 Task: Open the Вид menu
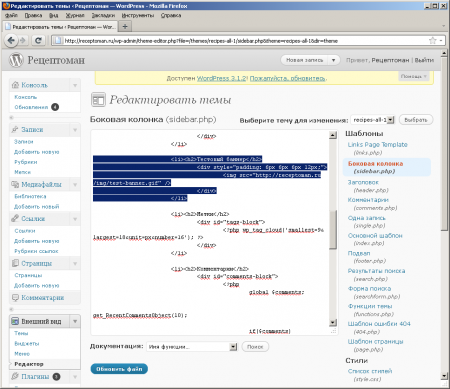(x=54, y=15)
